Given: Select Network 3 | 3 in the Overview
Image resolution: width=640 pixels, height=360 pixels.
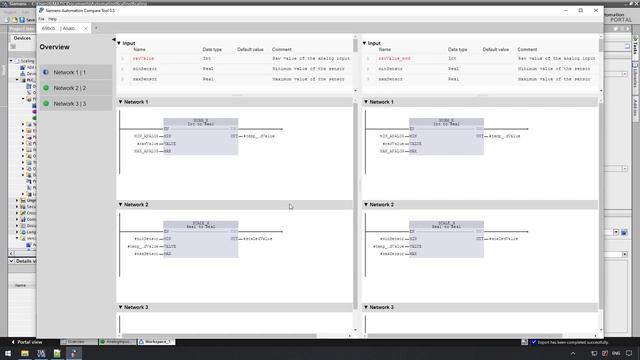Looking at the screenshot, I should [x=76, y=104].
